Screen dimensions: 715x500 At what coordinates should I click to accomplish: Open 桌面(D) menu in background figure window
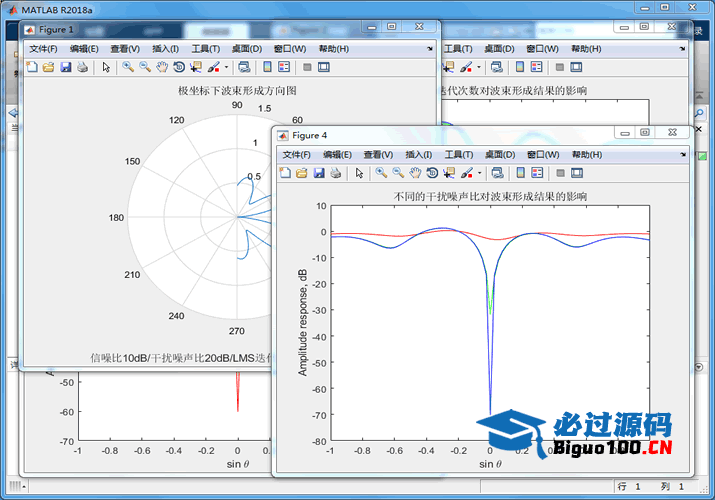pyautogui.click(x=499, y=49)
